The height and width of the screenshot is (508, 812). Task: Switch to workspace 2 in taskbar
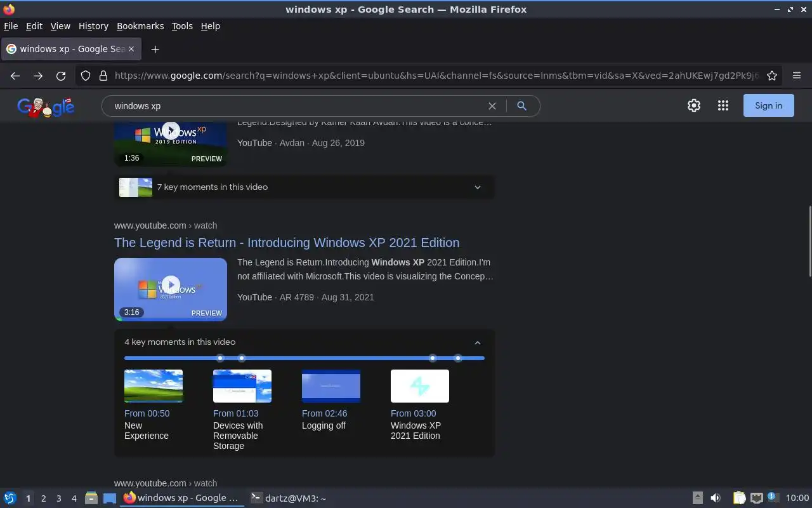pyautogui.click(x=43, y=498)
